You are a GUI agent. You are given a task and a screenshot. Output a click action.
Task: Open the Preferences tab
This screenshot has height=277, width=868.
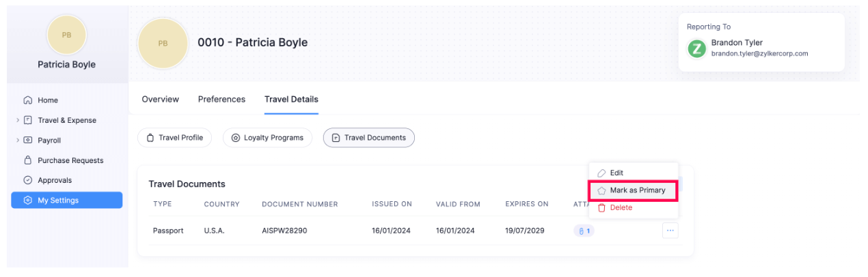pos(221,100)
